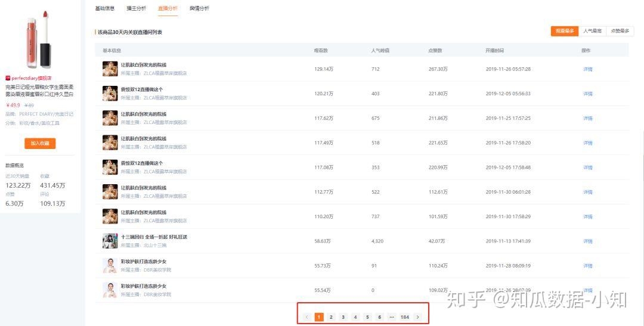644x326 pixels.
Task: Select page 2 in pagination
Action: pos(331,317)
